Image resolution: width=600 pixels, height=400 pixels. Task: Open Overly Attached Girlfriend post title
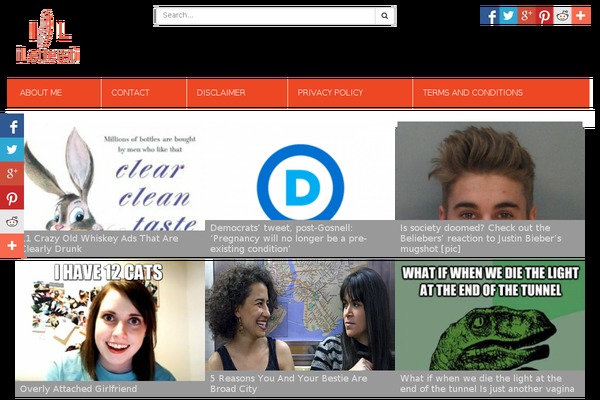78,389
